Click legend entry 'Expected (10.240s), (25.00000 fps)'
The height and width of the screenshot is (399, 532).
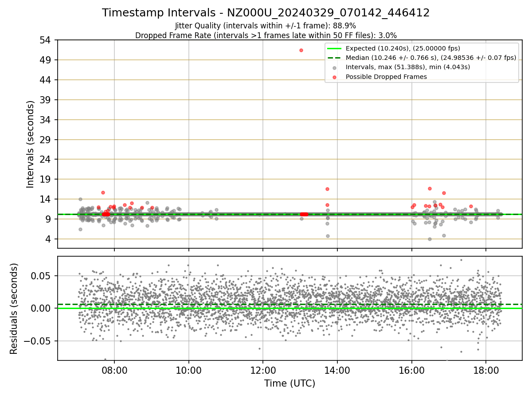tap(403, 48)
